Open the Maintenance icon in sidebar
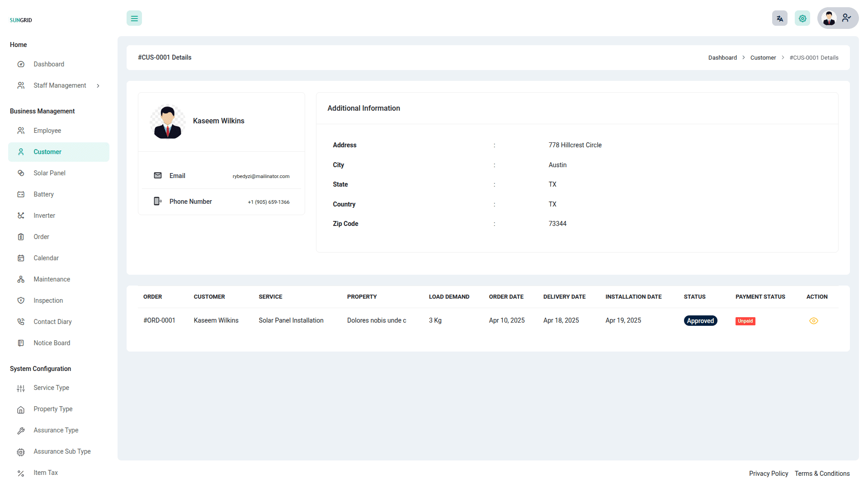868x488 pixels. click(21, 279)
